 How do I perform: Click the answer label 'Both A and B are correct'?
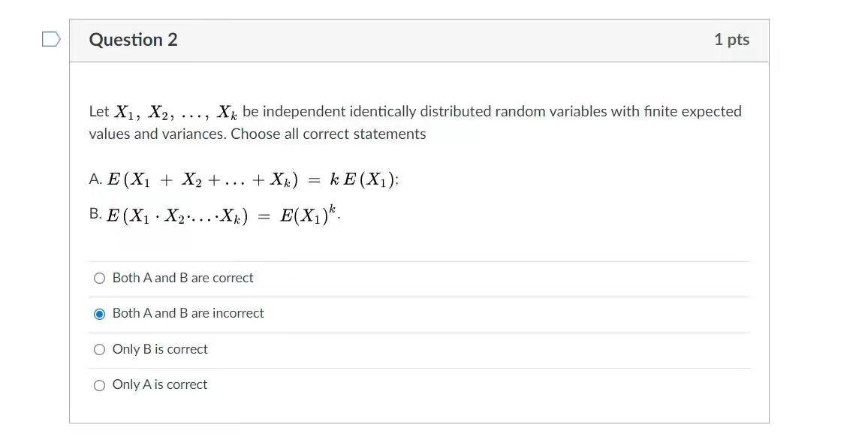[182, 278]
